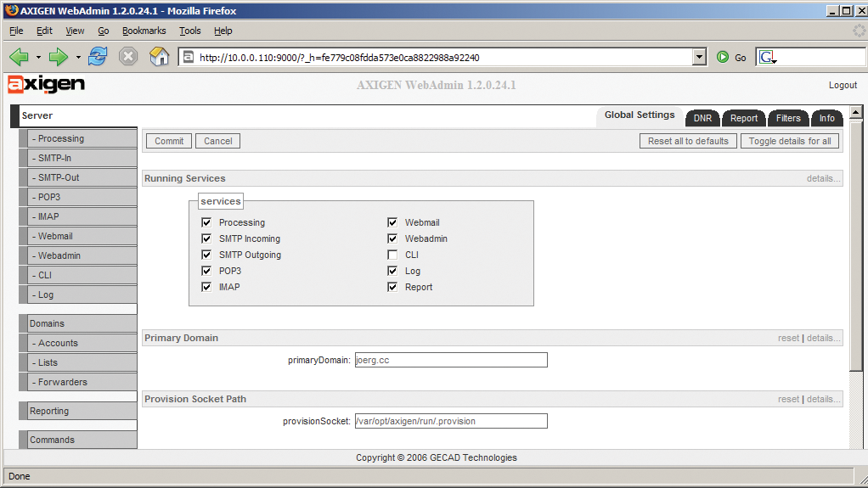Screen dimensions: 868x488
Task: Click the primaryDomain input field
Action: pos(451,360)
